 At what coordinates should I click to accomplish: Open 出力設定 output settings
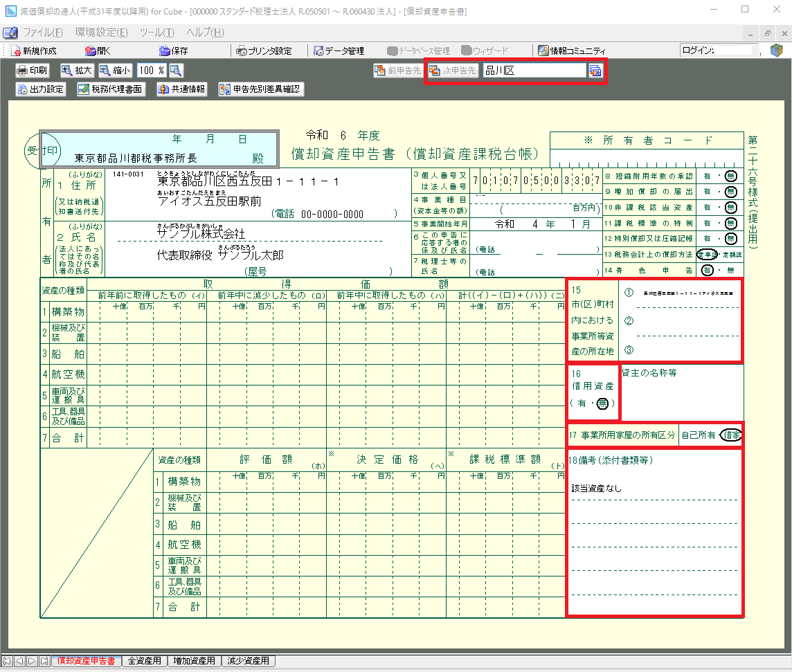(41, 89)
